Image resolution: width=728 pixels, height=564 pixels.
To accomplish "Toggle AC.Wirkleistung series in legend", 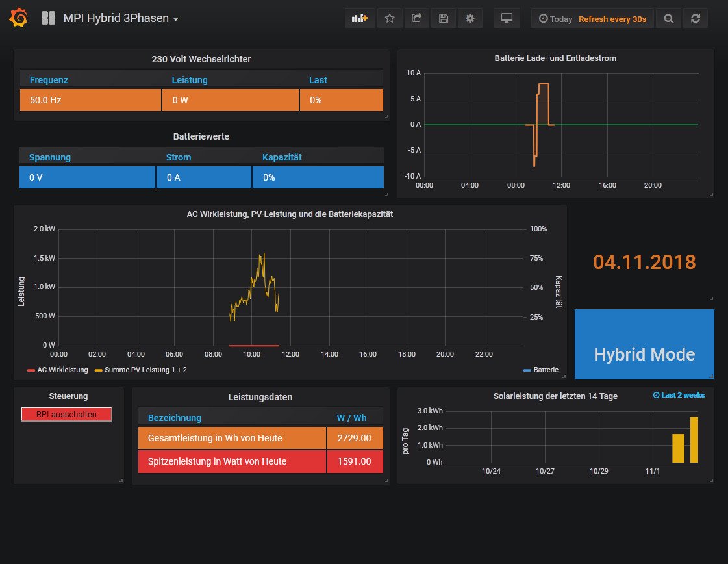I will [x=62, y=370].
